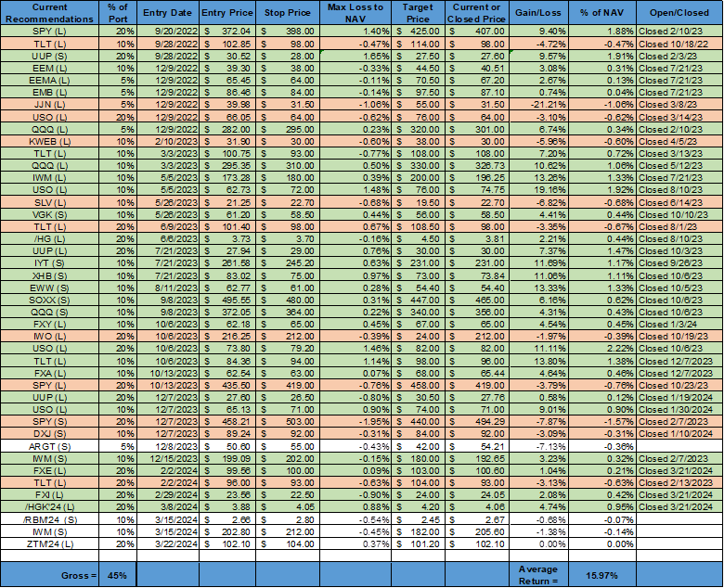The height and width of the screenshot is (588, 724).
Task: Click the 'Closed 9/26/23' cell
Action: coord(679,263)
